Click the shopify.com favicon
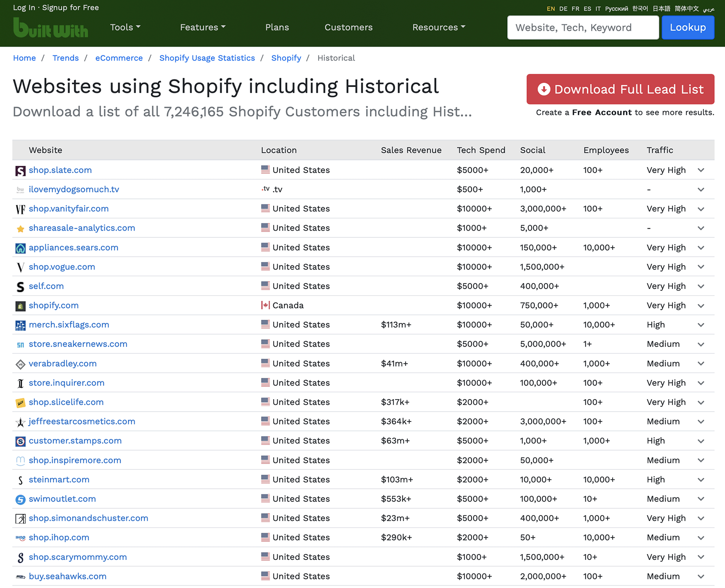Viewport: 725px width, 588px height. [20, 306]
